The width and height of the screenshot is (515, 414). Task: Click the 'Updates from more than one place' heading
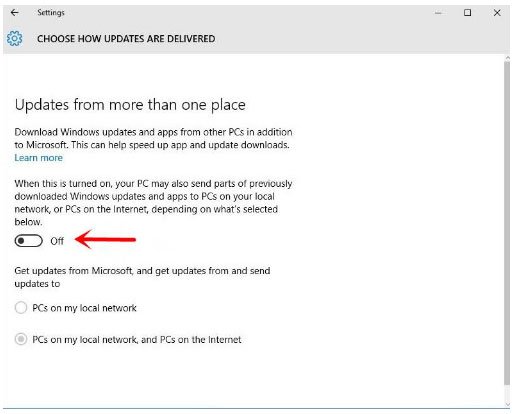pos(130,105)
